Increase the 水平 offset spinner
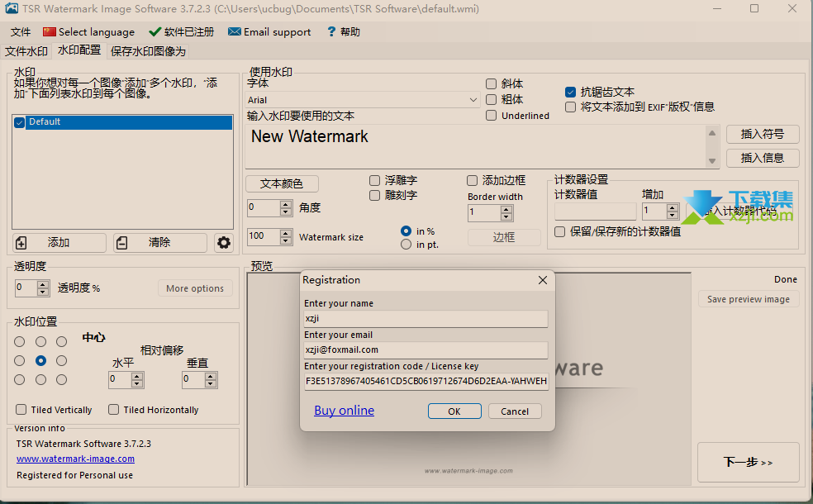Image resolution: width=813 pixels, height=504 pixels. click(x=137, y=377)
